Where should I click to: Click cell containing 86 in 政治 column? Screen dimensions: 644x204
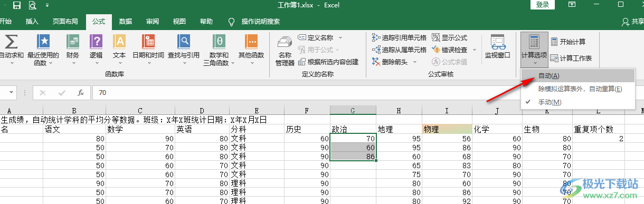(x=353, y=157)
